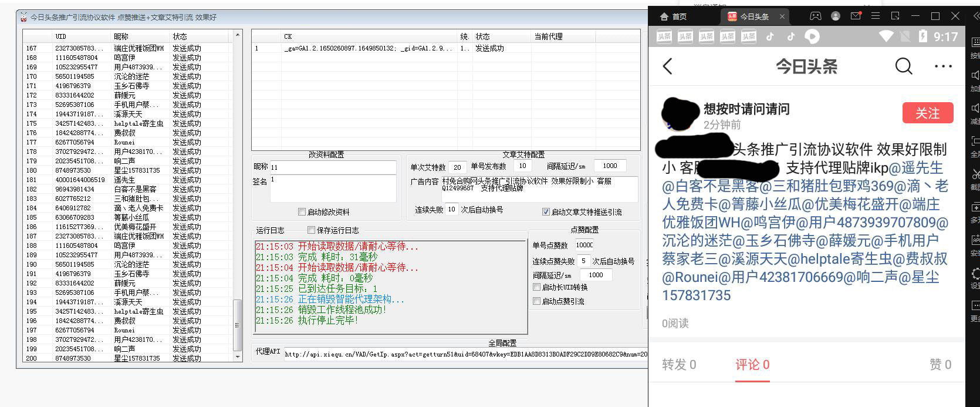Click the 单次艾特数 input field

click(x=457, y=167)
